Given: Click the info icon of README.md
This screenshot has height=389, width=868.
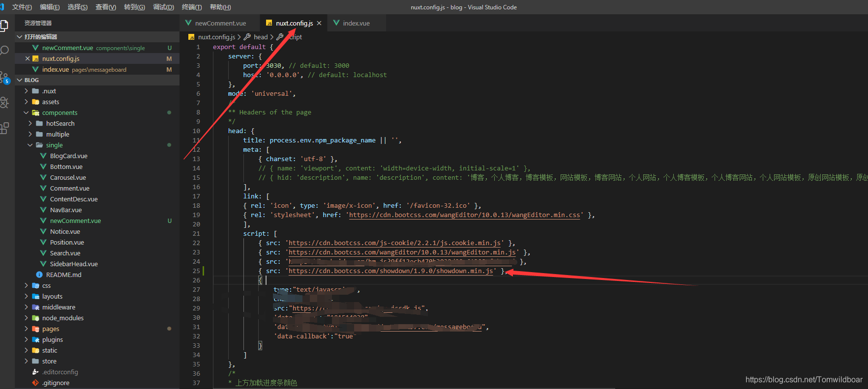Looking at the screenshot, I should point(39,275).
